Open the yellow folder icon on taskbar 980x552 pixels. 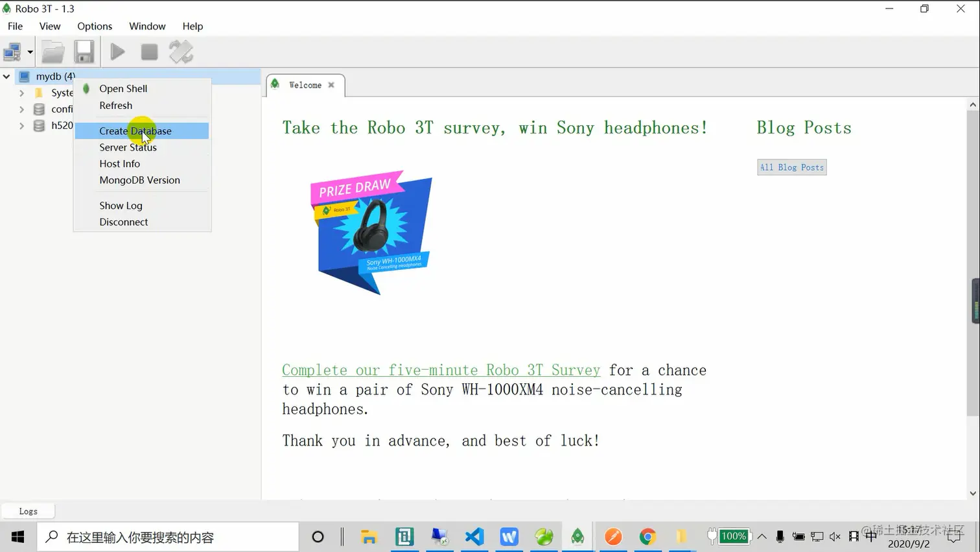682,537
